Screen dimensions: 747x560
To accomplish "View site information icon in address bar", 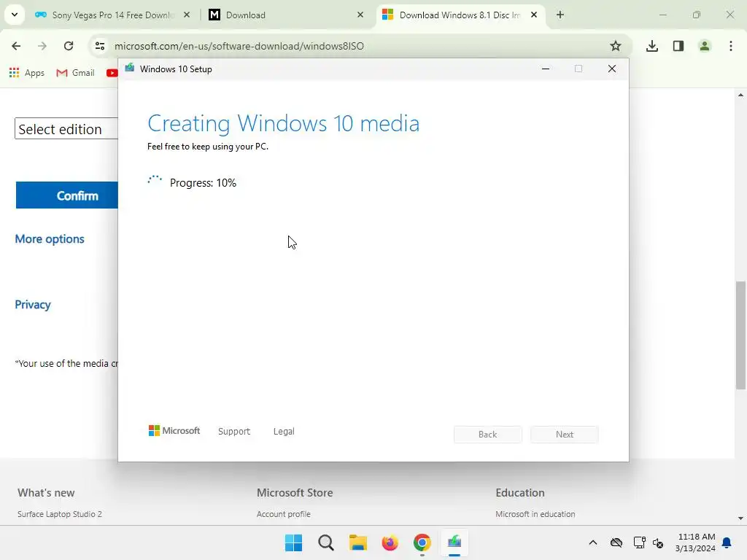I will point(100,46).
